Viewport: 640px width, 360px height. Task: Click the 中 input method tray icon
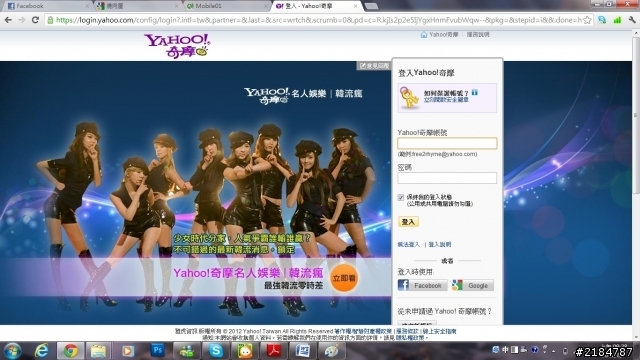(505, 350)
